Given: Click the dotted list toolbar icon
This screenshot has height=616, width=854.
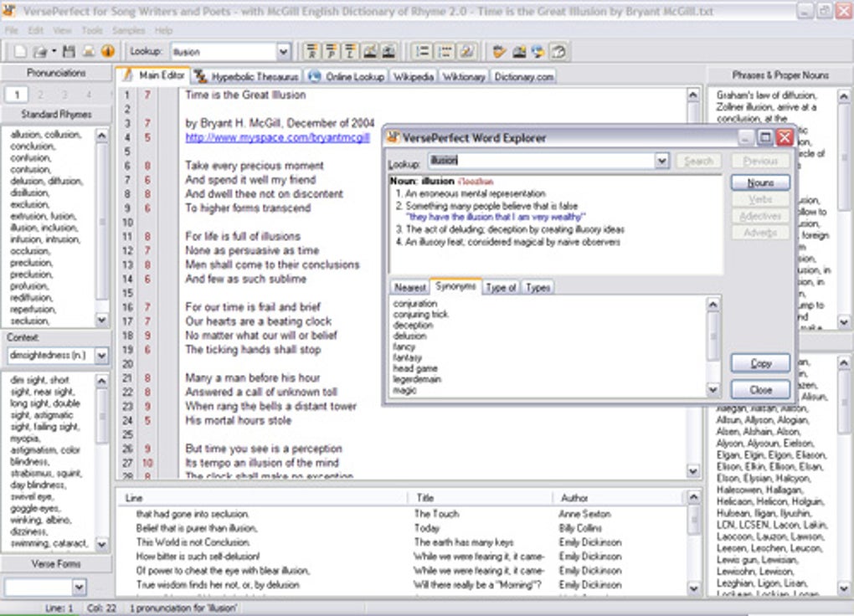Looking at the screenshot, I should tap(445, 52).
